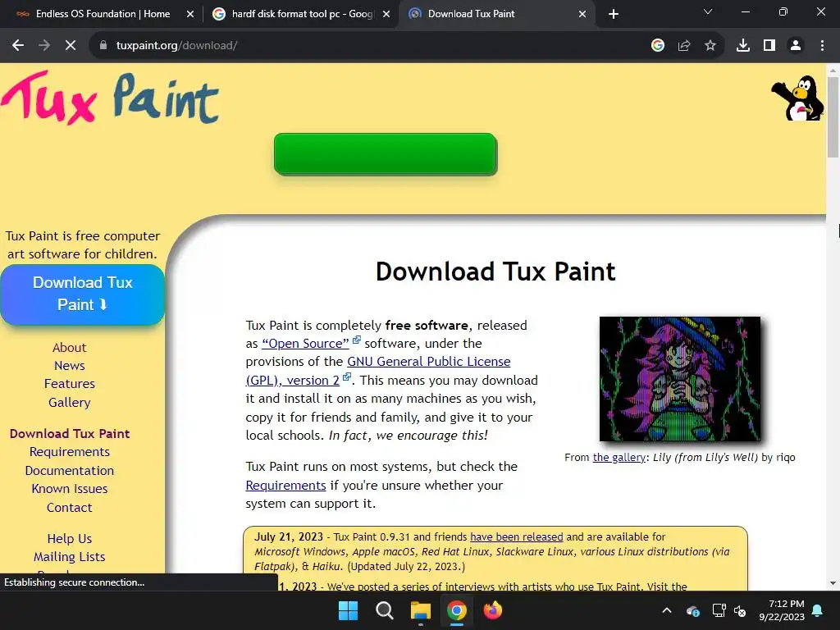Click the Tux Paint logo
This screenshot has height=630, width=840.
[110, 98]
